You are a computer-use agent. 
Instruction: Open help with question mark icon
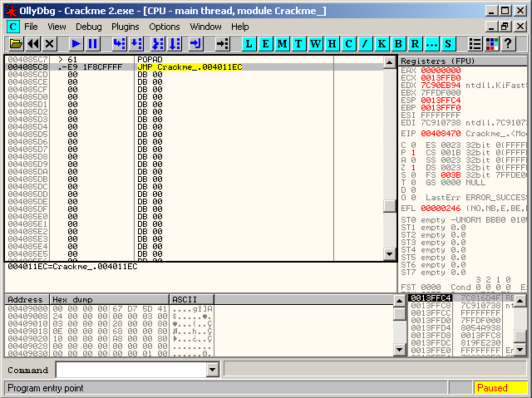click(x=508, y=44)
